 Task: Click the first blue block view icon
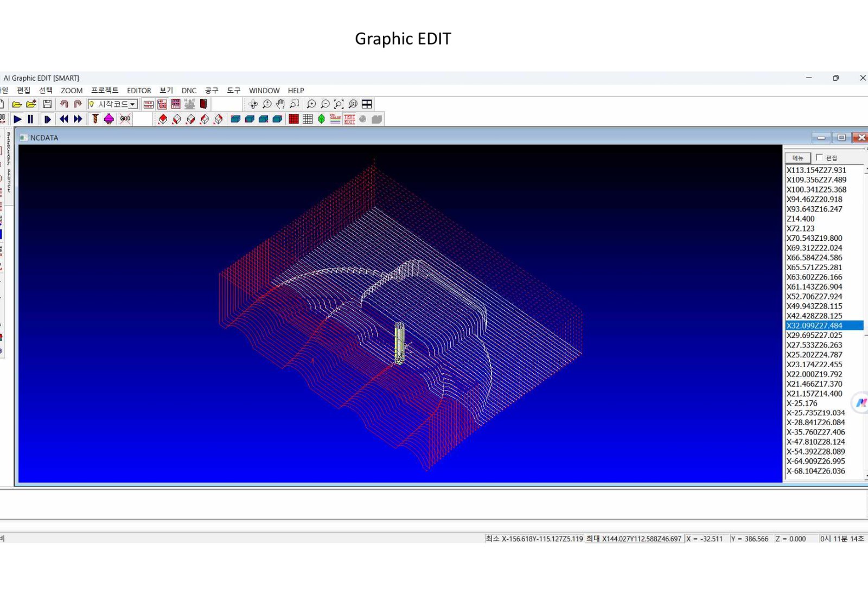(x=235, y=119)
